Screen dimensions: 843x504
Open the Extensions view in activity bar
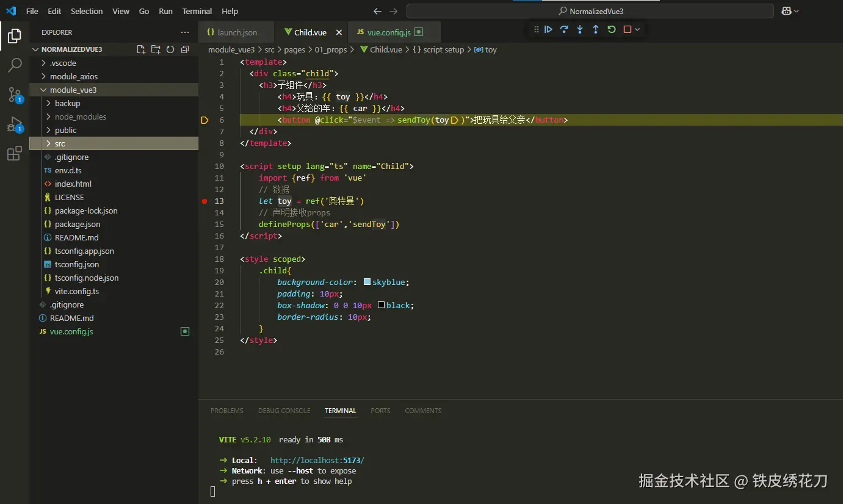[15, 154]
